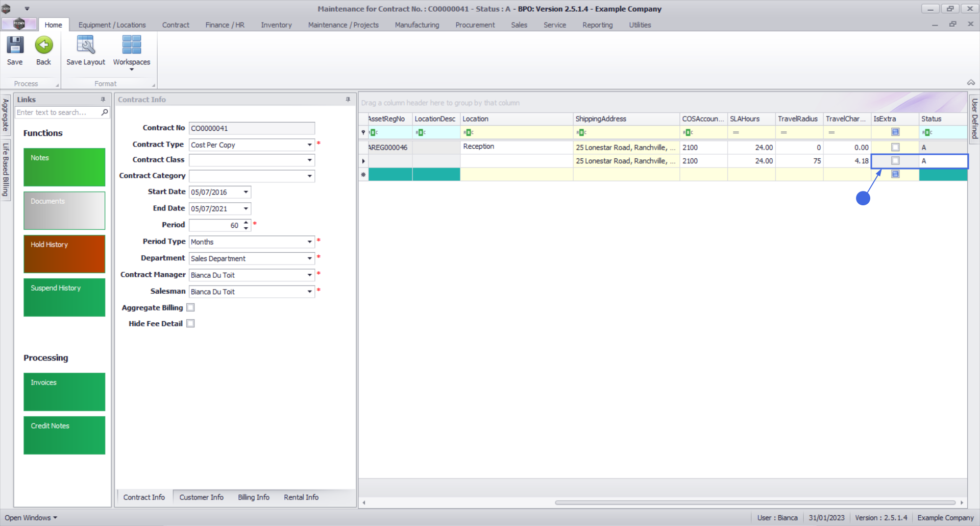Click the Save Layout icon
The width and height of the screenshot is (980, 526).
tap(85, 45)
